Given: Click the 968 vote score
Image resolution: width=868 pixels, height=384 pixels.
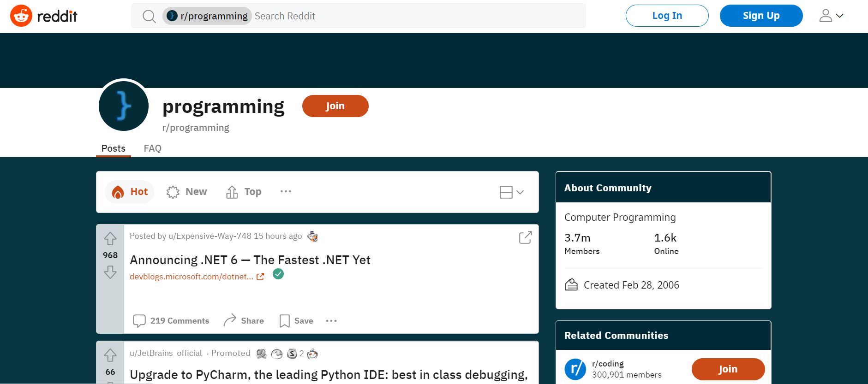Looking at the screenshot, I should [x=110, y=255].
